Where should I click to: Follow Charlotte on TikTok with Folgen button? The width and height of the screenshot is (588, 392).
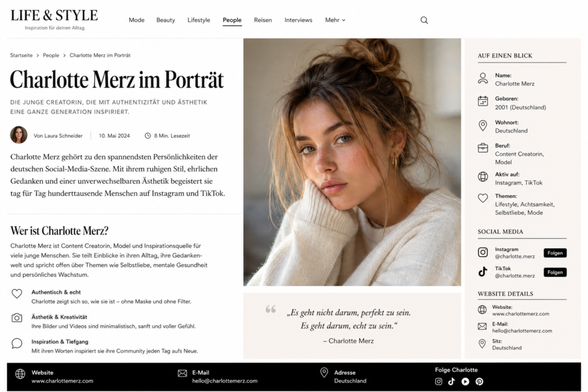coord(555,272)
